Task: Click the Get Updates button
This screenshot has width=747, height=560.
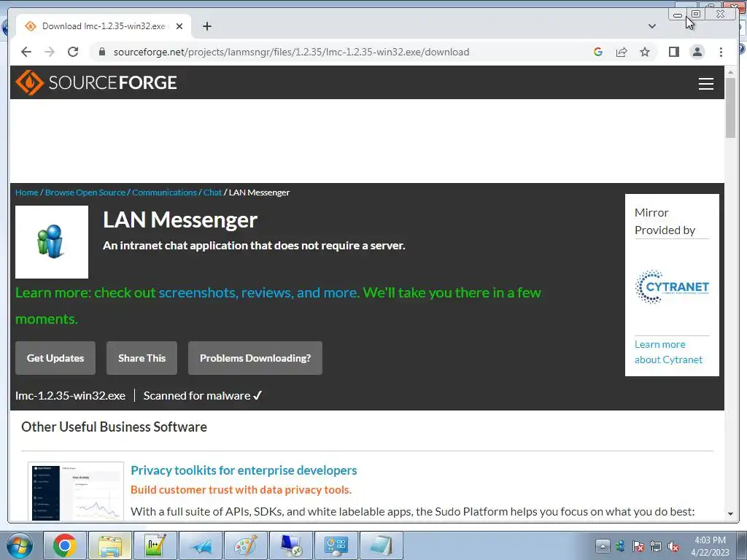Action: click(55, 358)
